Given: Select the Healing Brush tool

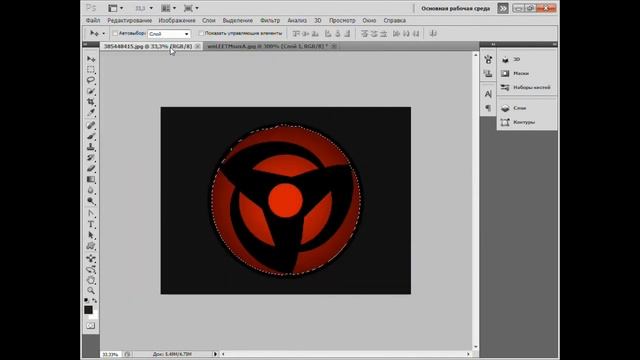Looking at the screenshot, I should click(91, 125).
